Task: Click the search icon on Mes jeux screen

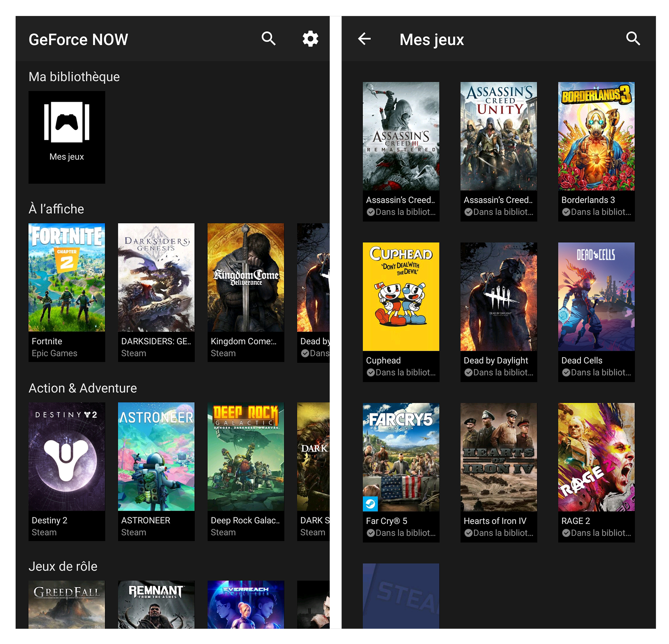Action: (x=633, y=39)
